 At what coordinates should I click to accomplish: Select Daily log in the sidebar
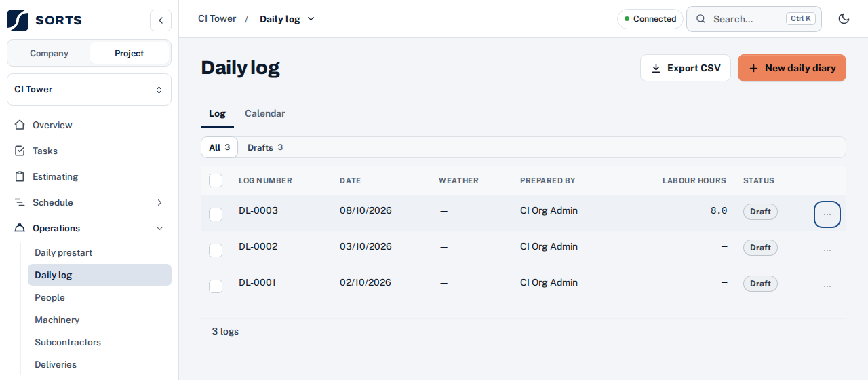tap(99, 275)
